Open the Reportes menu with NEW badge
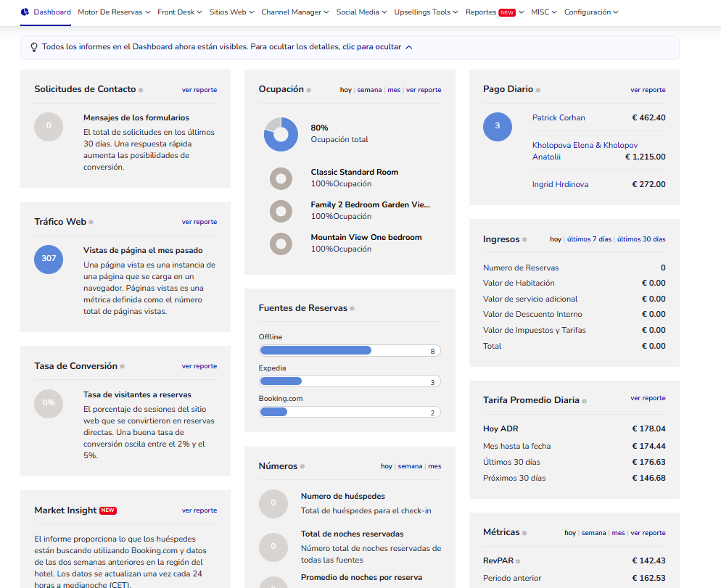 click(494, 12)
